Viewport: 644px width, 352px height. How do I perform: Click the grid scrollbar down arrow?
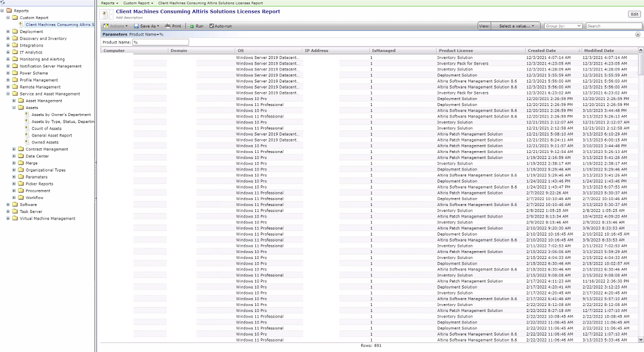[x=641, y=339]
